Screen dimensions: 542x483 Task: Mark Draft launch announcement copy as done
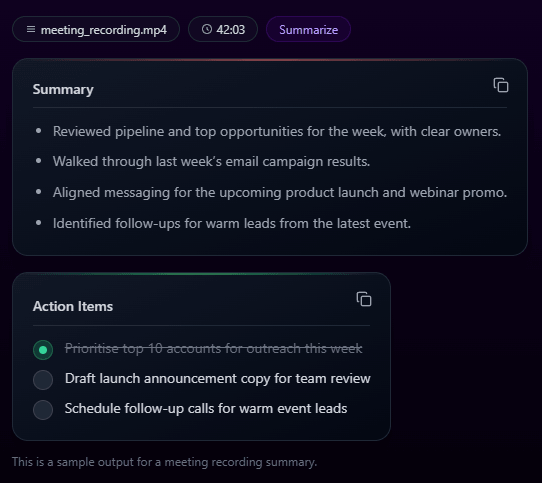click(x=43, y=380)
